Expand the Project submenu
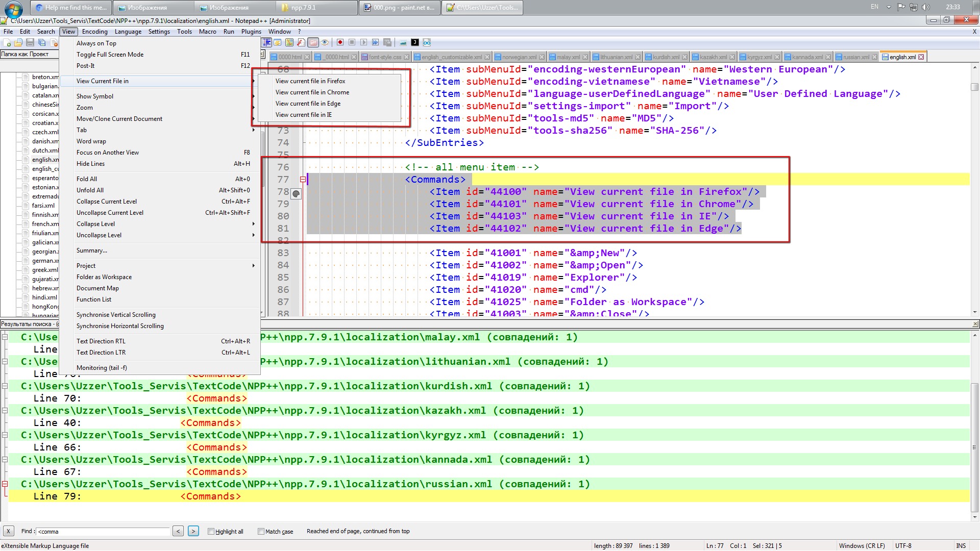Image resolution: width=980 pixels, height=551 pixels. tap(160, 266)
